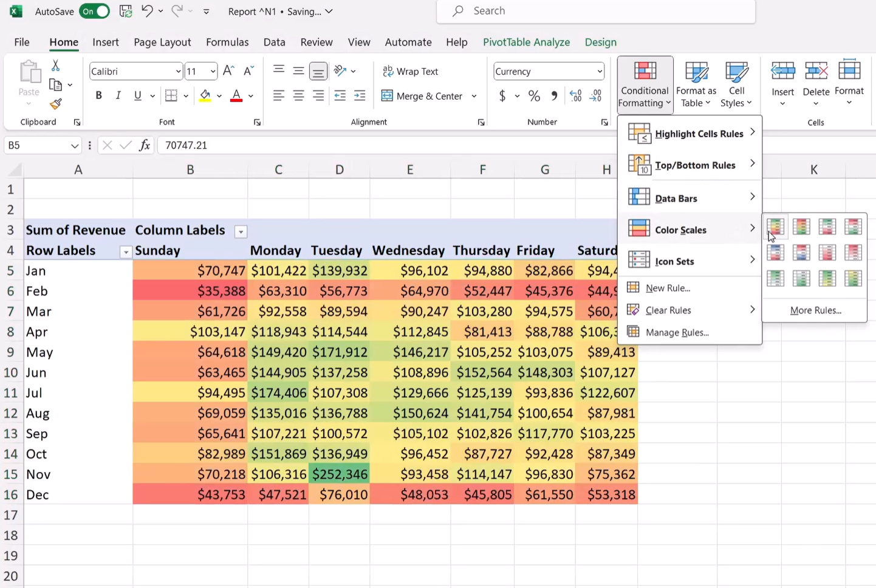Screen dimensions: 876x588
Task: Apply Accounting dollar sign format
Action: pos(502,96)
